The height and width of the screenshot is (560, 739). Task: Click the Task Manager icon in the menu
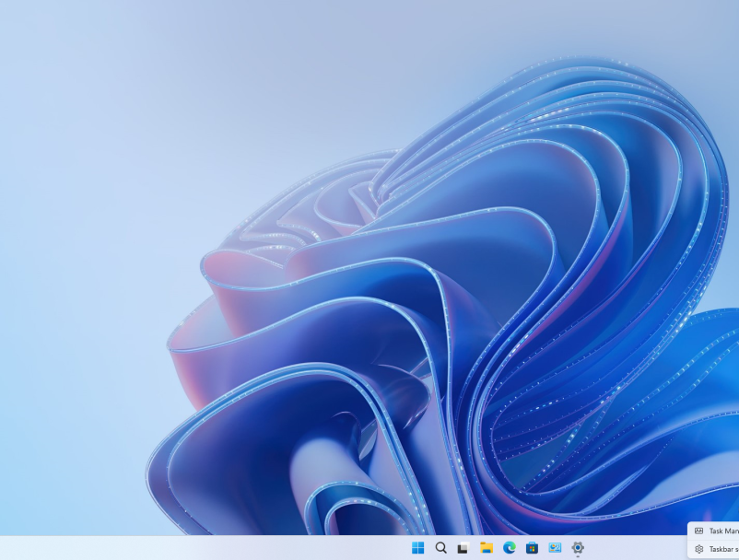tap(699, 531)
